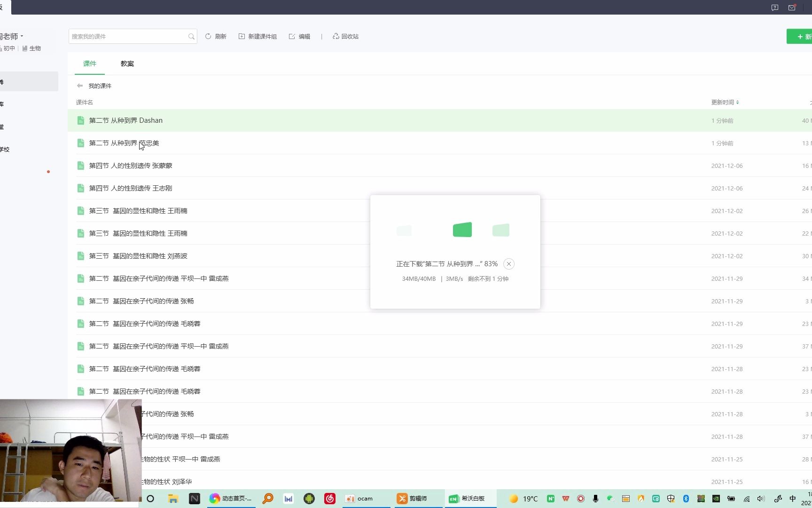The height and width of the screenshot is (508, 812).
Task: Click the search magnifier icon in search box
Action: click(x=191, y=36)
